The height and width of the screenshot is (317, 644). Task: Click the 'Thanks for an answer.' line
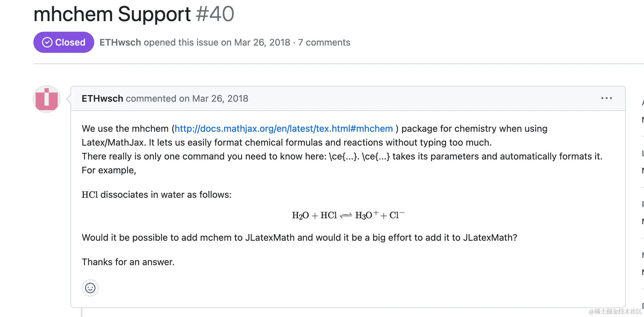click(x=128, y=262)
